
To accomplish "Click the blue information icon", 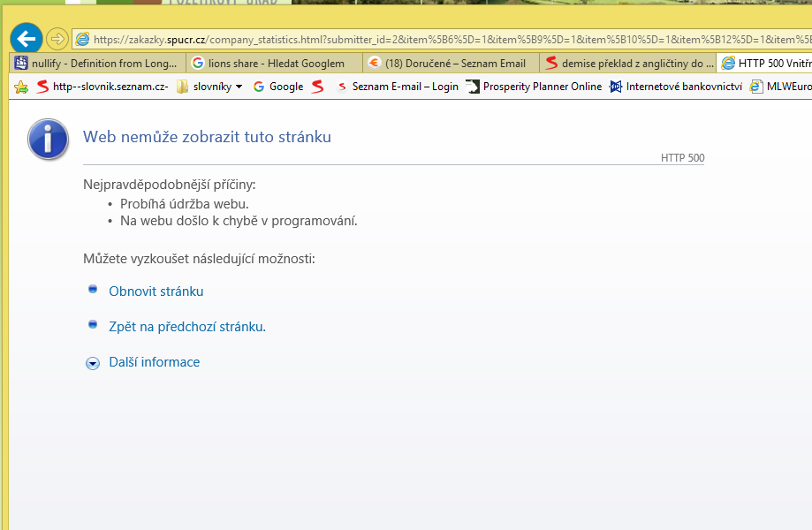I will [x=48, y=140].
